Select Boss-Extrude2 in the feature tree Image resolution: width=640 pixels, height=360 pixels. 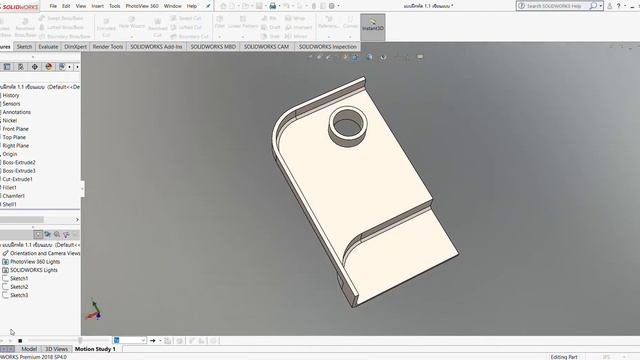coord(19,162)
